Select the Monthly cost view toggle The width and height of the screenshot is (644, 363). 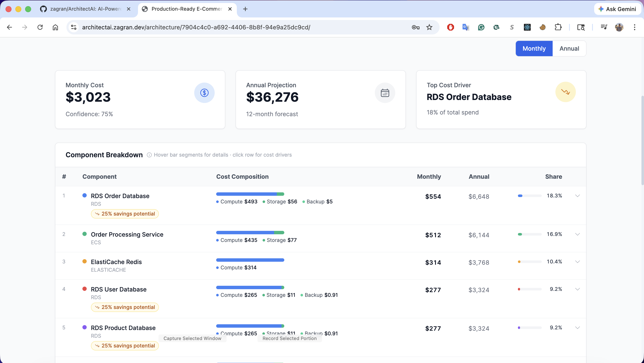[x=534, y=49]
